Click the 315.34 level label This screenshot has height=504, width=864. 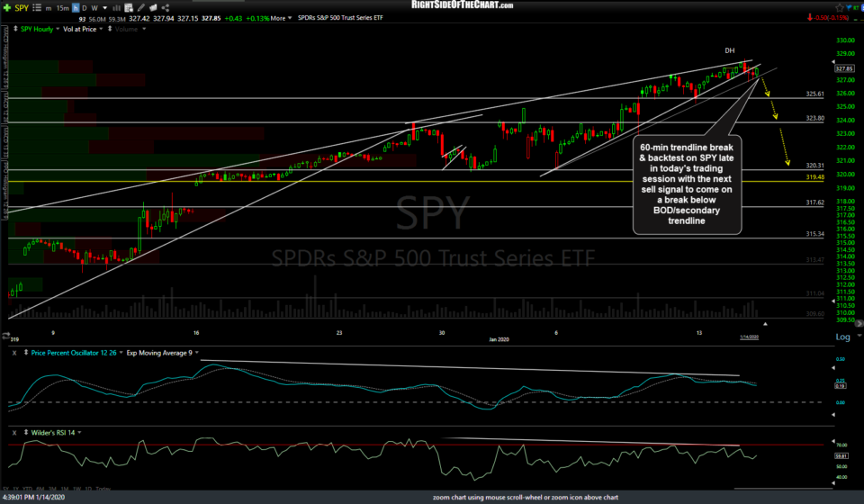815,234
